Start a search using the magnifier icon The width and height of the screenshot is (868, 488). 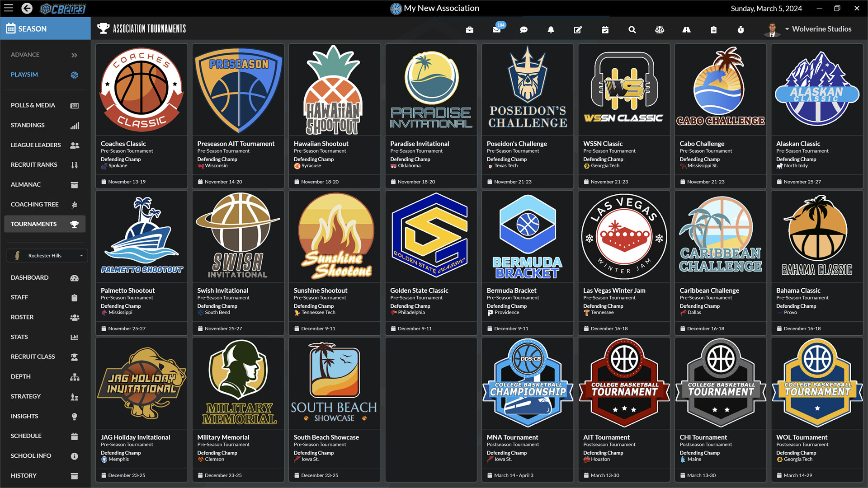click(632, 29)
